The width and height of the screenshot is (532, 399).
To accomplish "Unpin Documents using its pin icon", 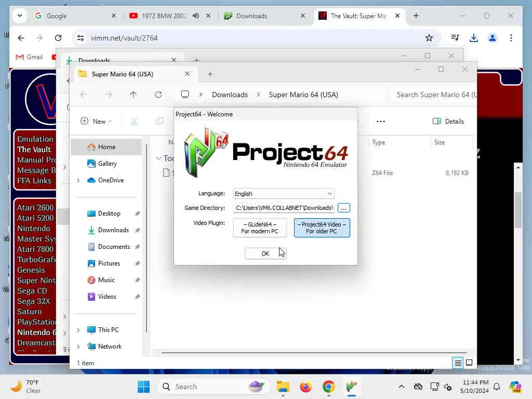I will 137,247.
